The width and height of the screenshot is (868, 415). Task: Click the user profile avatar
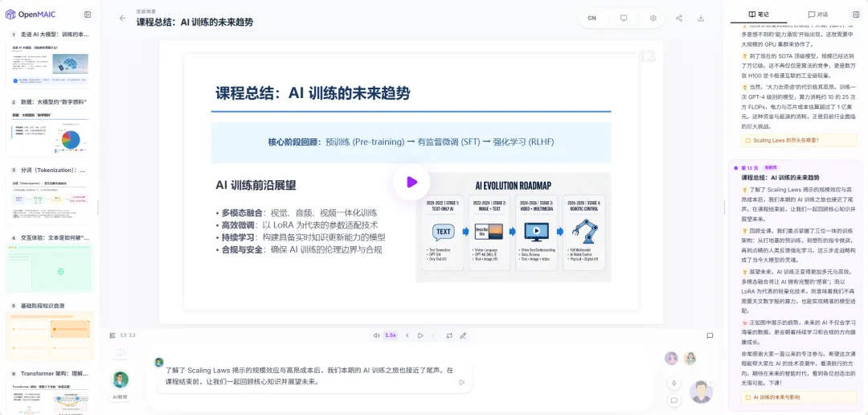pos(701,392)
